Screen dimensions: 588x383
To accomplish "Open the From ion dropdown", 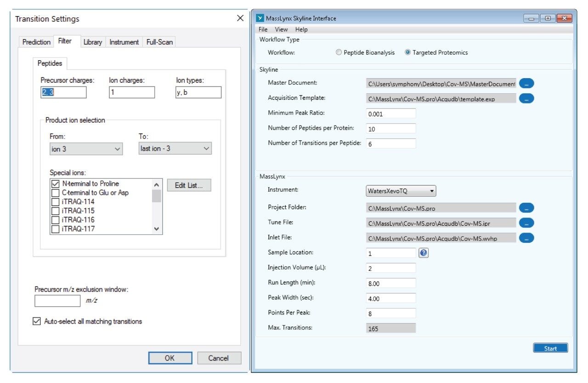I will click(x=86, y=149).
